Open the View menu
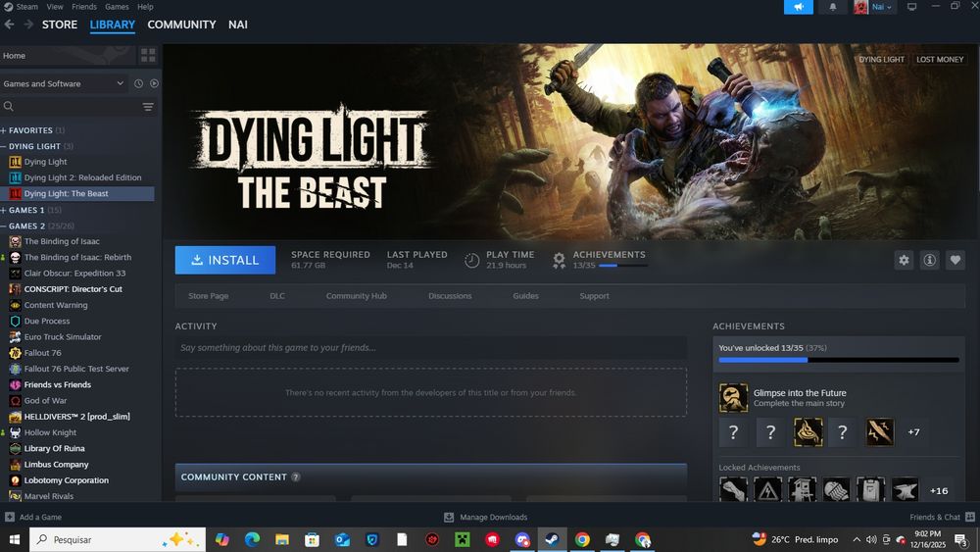The image size is (980, 552). pyautogui.click(x=55, y=7)
